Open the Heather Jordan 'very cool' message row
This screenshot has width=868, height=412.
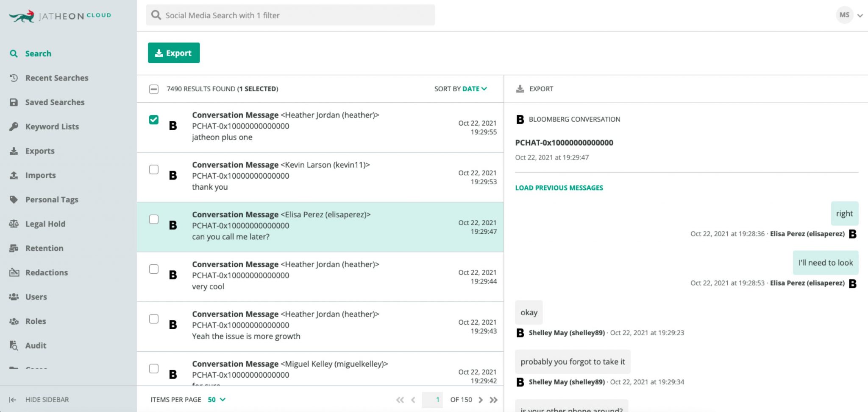pyautogui.click(x=320, y=277)
